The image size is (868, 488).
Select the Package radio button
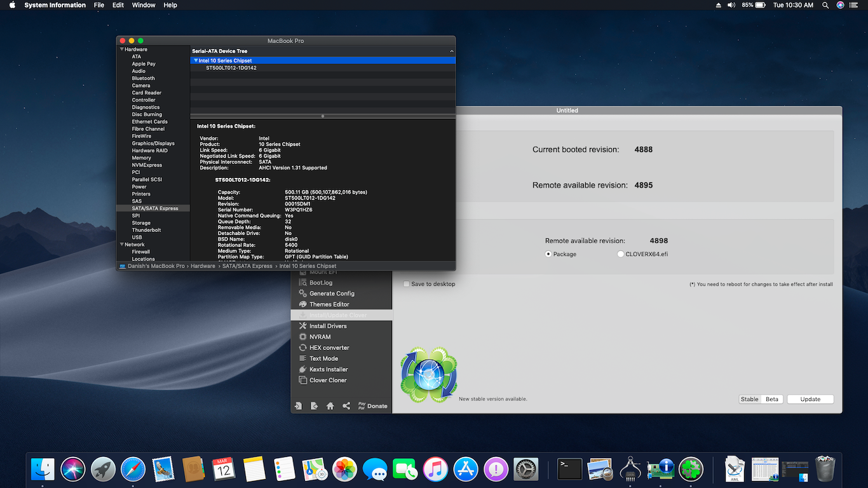(x=547, y=254)
